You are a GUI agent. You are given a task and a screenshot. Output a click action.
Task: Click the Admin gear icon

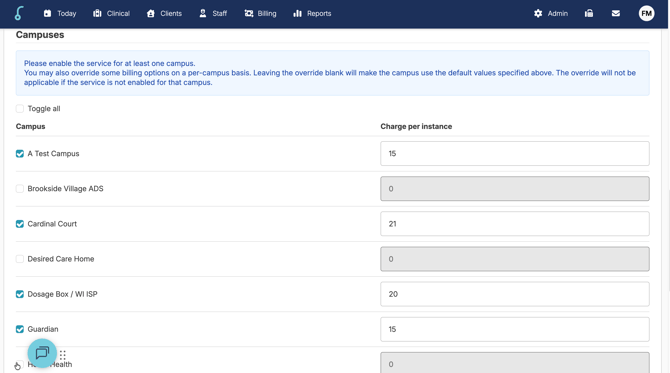coord(538,13)
